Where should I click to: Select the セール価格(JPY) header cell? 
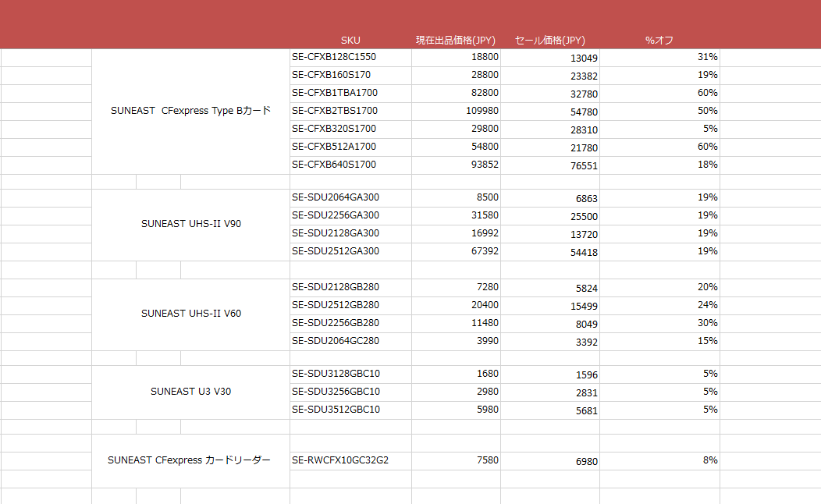click(x=549, y=41)
